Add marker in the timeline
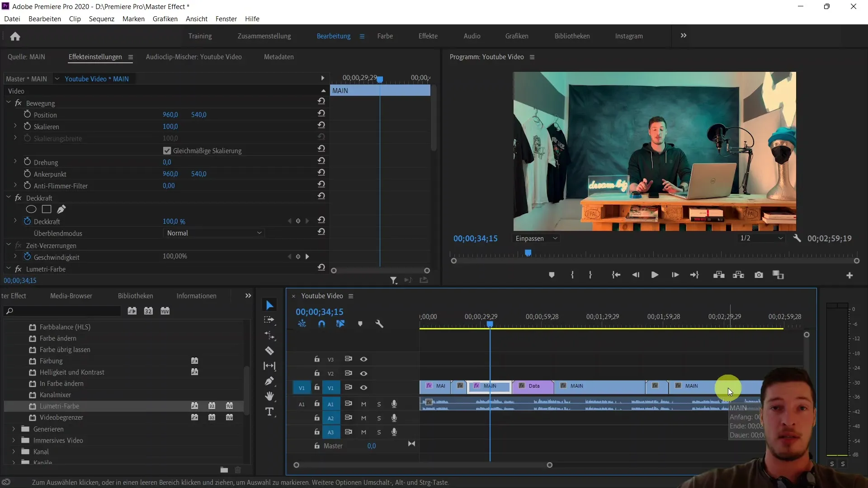This screenshot has height=488, width=868. [360, 324]
